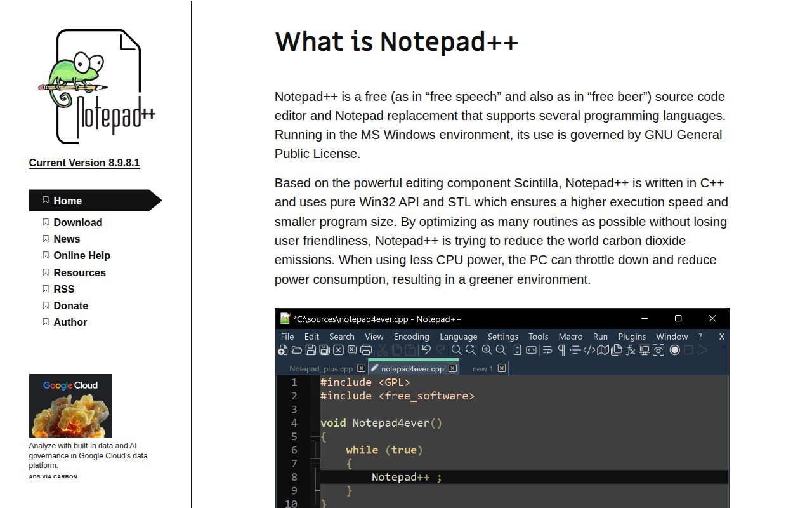Click the Redo arrow icon
The image size is (812, 508).
(441, 349)
